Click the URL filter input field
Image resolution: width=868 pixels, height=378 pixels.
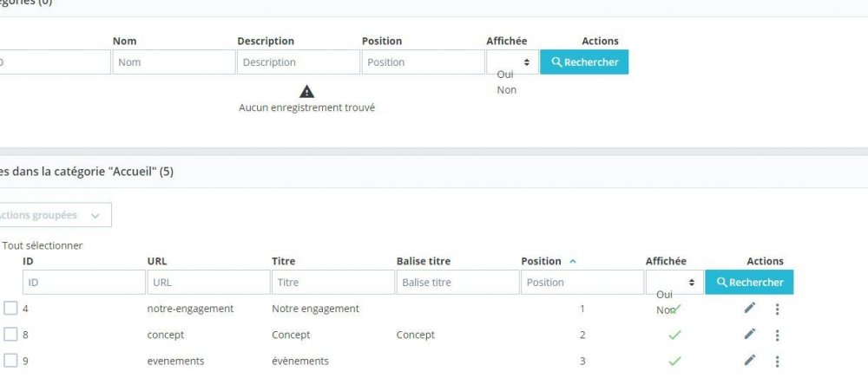point(208,283)
